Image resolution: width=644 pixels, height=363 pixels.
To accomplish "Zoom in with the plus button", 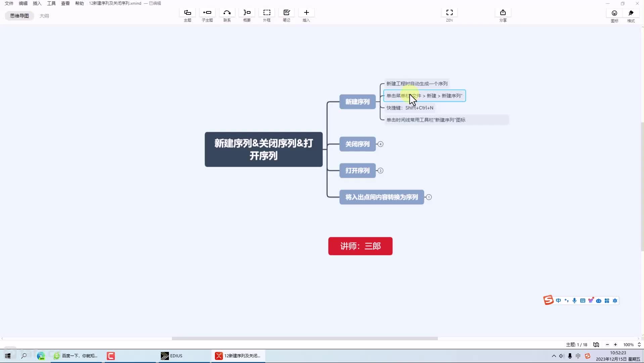I will point(615,345).
